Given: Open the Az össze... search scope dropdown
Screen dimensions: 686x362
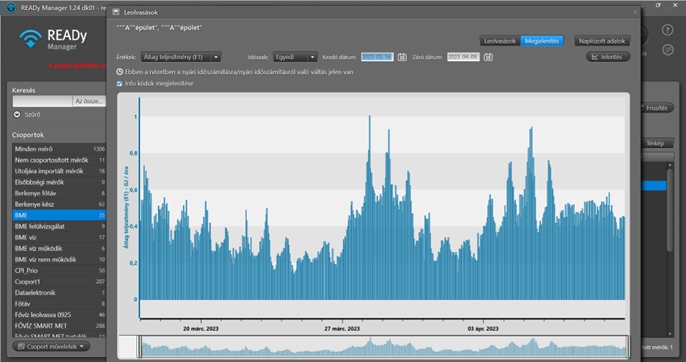Looking at the screenshot, I should [x=89, y=101].
